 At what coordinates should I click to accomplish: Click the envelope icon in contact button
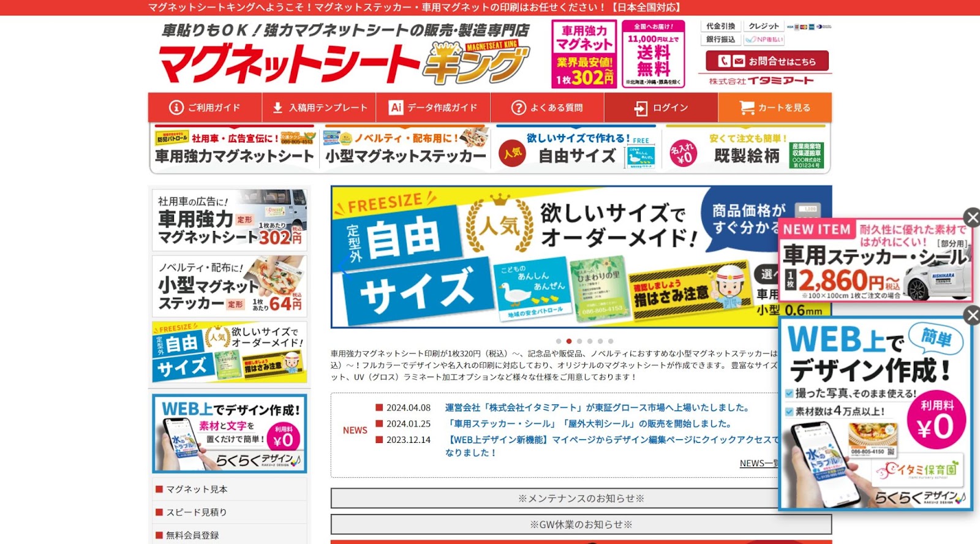tap(739, 61)
